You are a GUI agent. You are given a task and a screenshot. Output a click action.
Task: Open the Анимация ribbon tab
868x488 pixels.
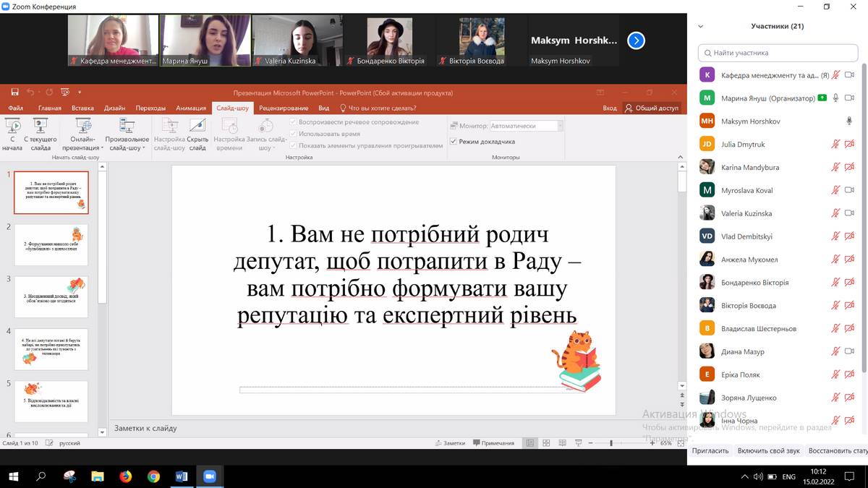pos(191,108)
